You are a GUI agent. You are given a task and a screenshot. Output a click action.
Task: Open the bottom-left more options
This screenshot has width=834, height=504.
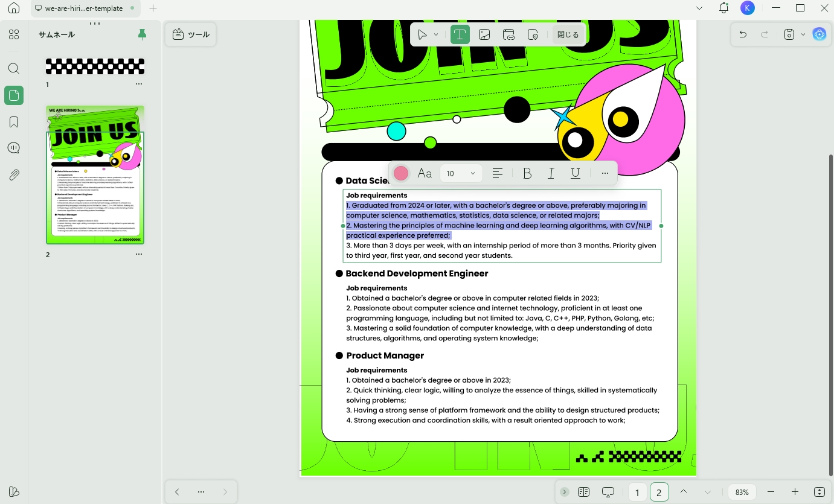201,492
